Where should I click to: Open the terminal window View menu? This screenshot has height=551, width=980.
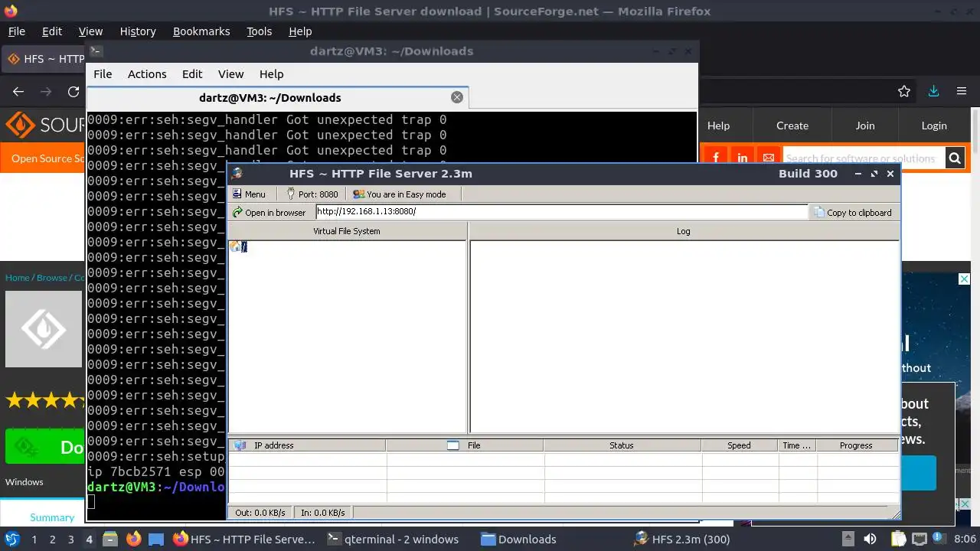230,74
